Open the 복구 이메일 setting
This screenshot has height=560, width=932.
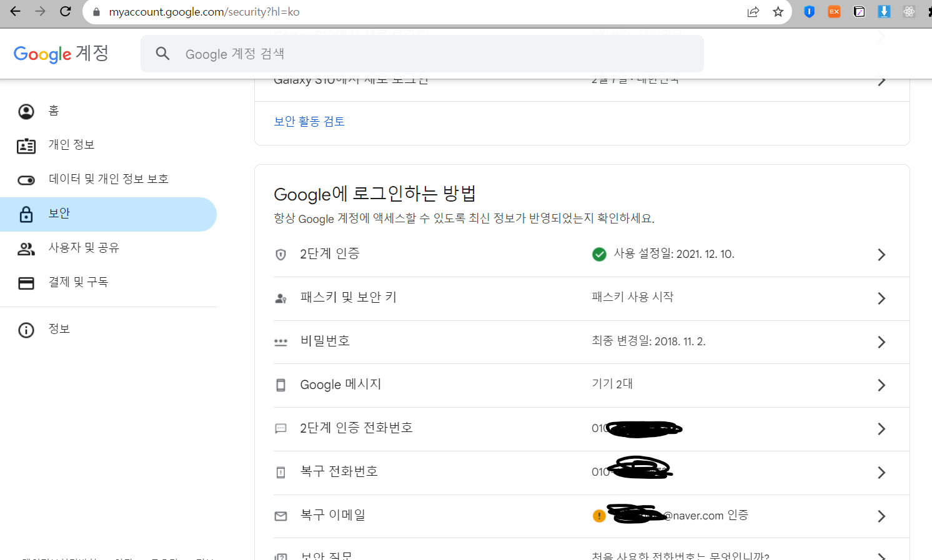coord(591,516)
